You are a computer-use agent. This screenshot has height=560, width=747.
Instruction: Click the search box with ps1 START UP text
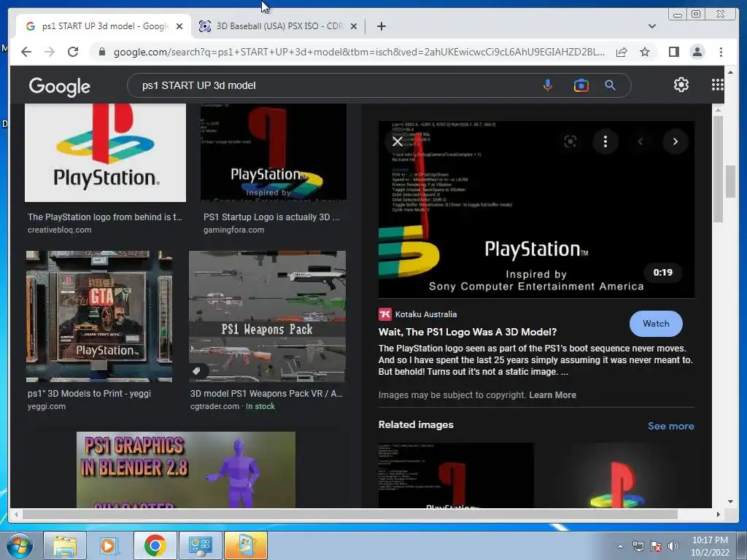click(333, 86)
